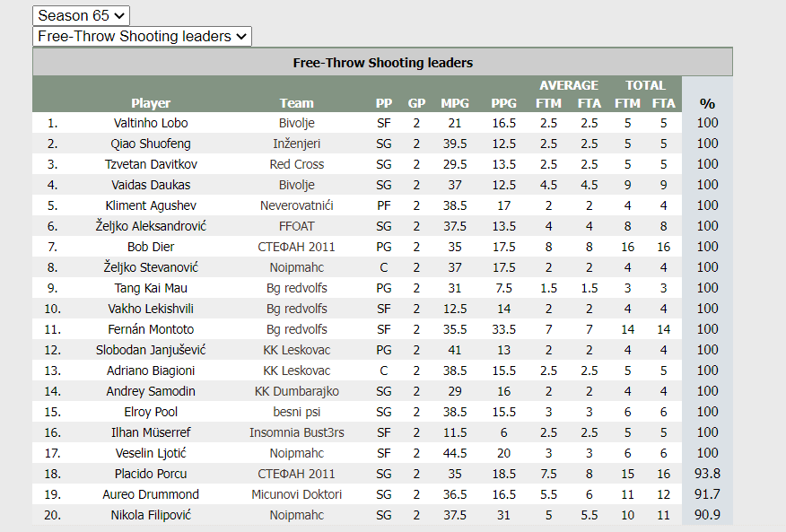Click Nikola Filipović in row 20
Screen dimensions: 786x532
(x=151, y=515)
